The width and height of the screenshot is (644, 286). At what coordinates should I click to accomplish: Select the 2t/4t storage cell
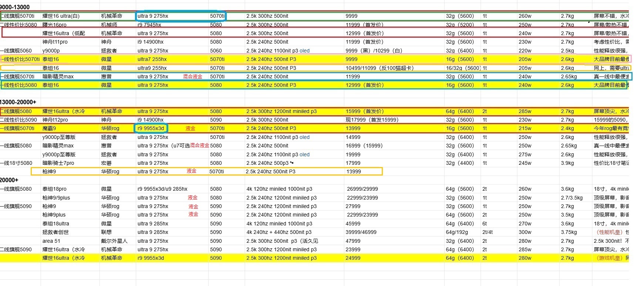coord(487,232)
